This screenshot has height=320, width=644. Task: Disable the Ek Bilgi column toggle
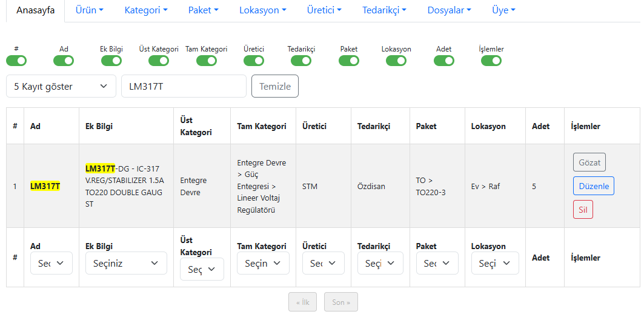(x=111, y=61)
